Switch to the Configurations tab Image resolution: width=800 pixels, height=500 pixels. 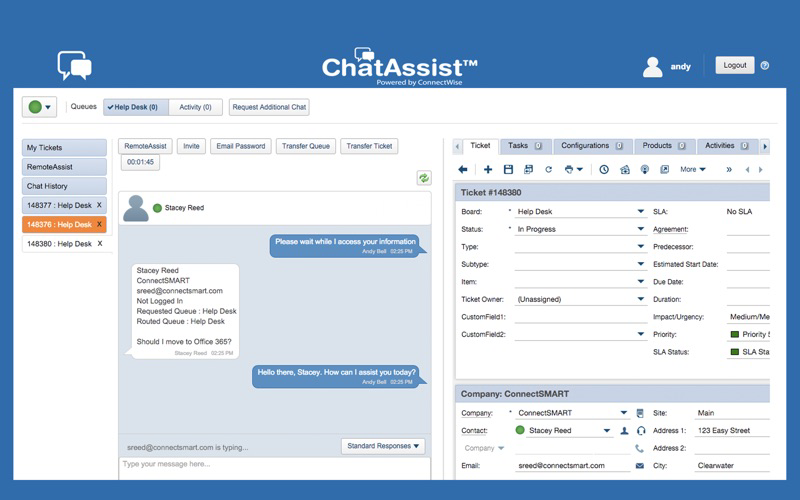(x=592, y=146)
